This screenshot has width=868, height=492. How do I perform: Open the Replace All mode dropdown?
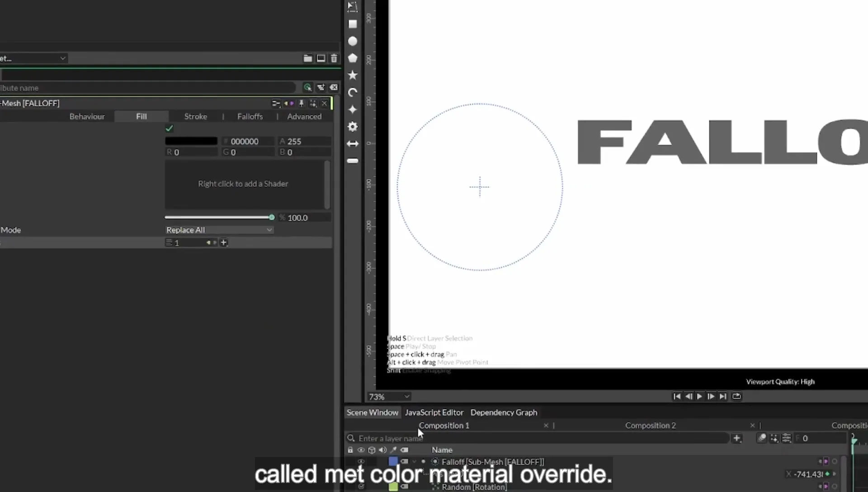(219, 230)
